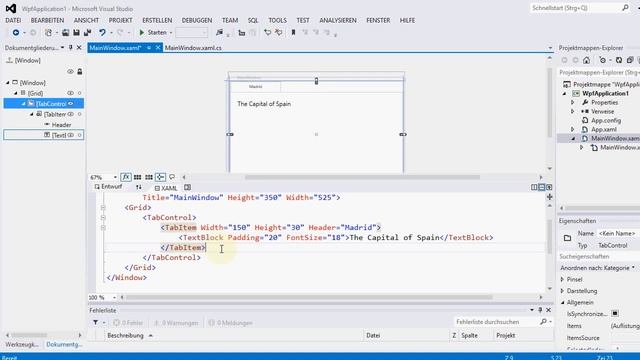The image size is (640, 360).
Task: Click the Home icon in Projektmappen-Explorer
Action: [587, 60]
